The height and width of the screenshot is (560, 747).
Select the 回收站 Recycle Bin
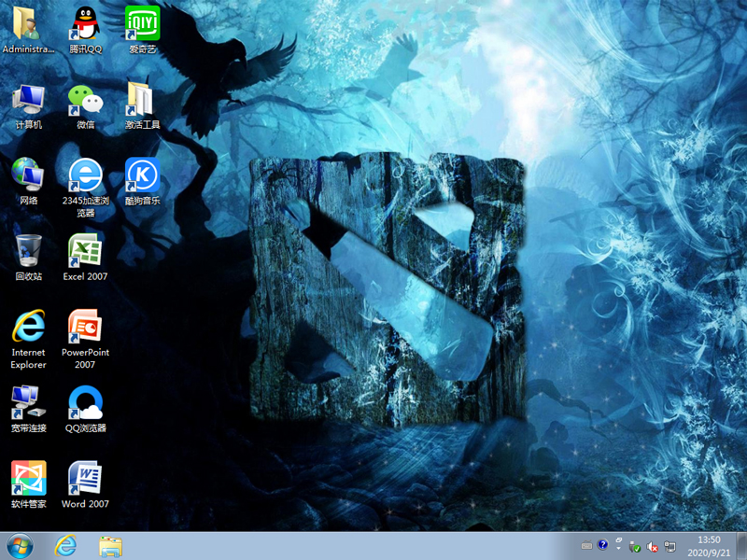click(28, 258)
